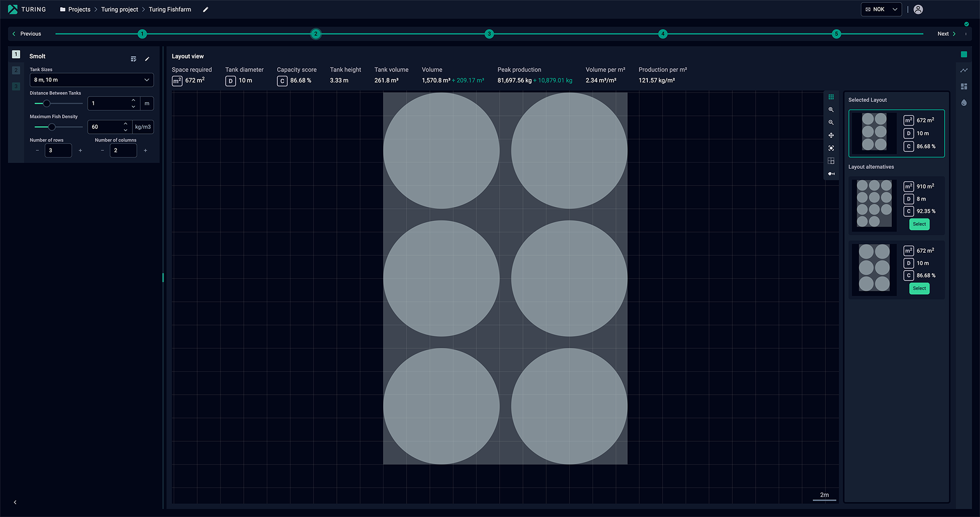Go to step 3 in progress bar
This screenshot has height=517, width=980.
(x=489, y=34)
